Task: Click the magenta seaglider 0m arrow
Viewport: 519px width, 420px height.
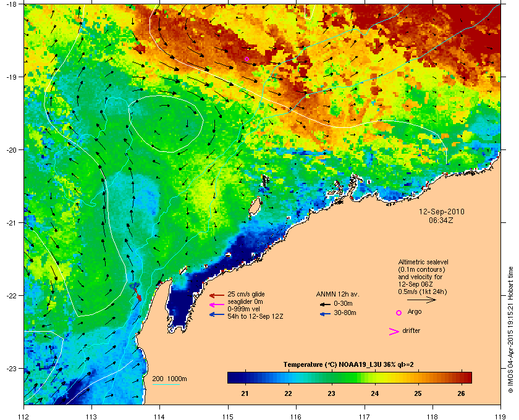Action: click(217, 305)
